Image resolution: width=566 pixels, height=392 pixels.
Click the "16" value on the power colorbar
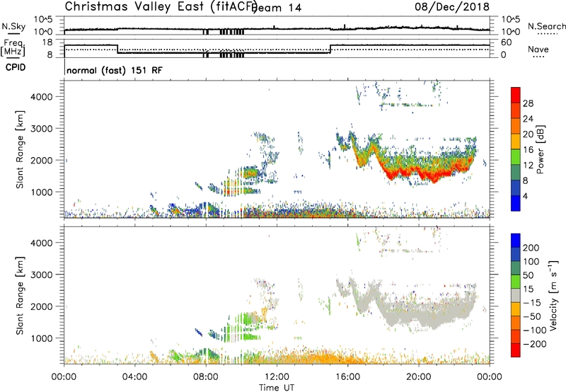(528, 150)
